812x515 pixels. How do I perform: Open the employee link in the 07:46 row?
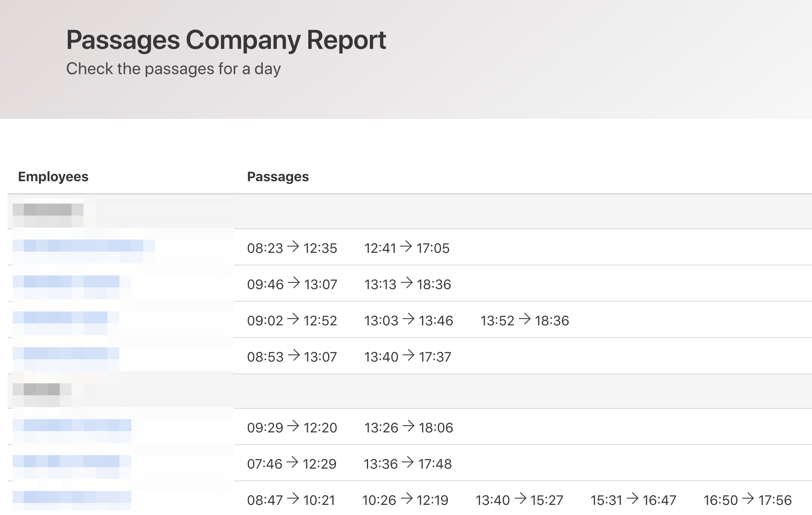click(72, 462)
